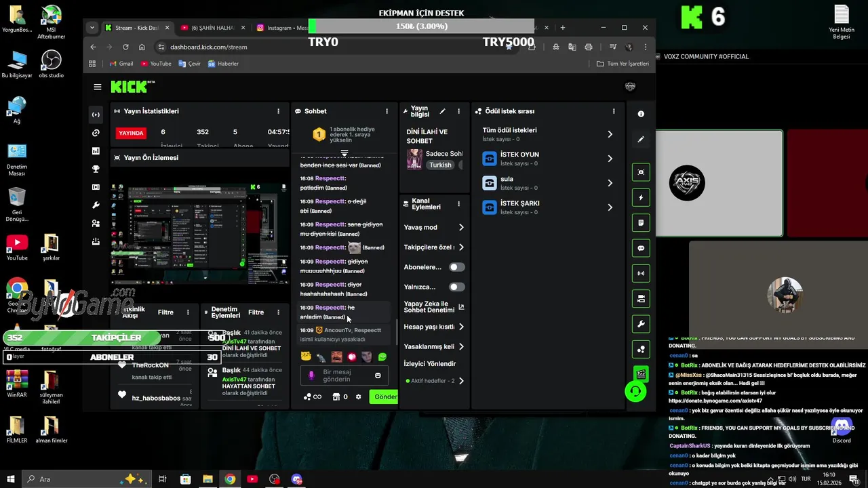Select the obs studio desktop icon
The height and width of the screenshot is (488, 868).
(51, 65)
